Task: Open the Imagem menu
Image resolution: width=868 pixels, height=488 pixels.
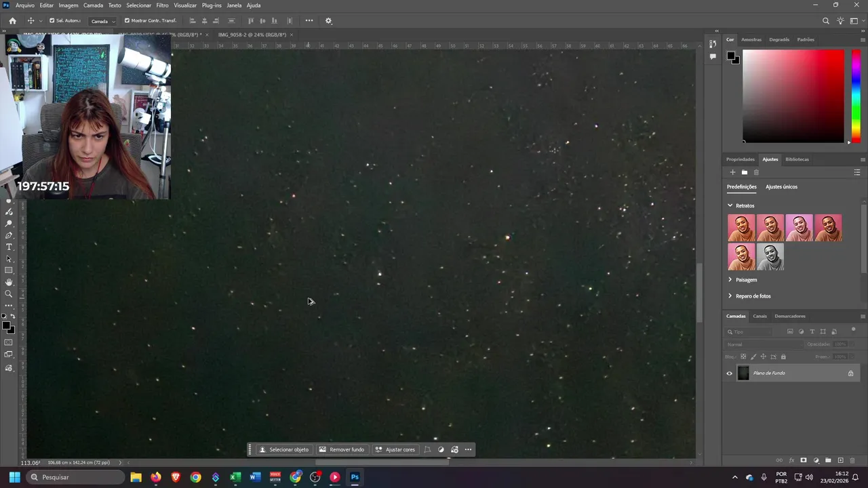Action: click(x=68, y=5)
